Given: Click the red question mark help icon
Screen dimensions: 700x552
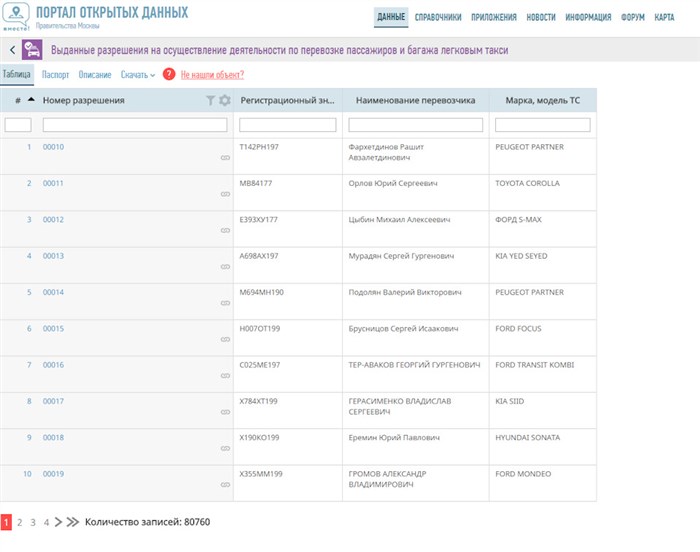Looking at the screenshot, I should click(169, 74).
